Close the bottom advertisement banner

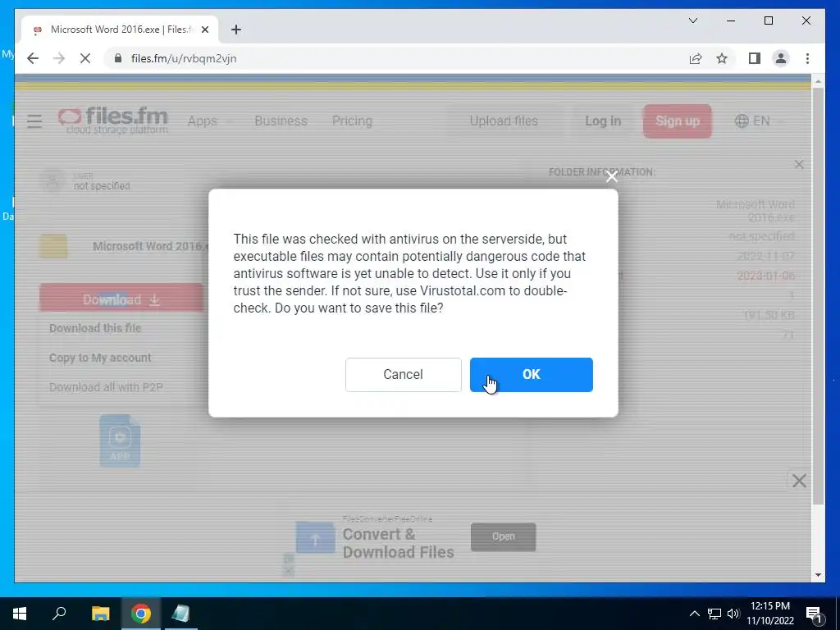[x=799, y=481]
